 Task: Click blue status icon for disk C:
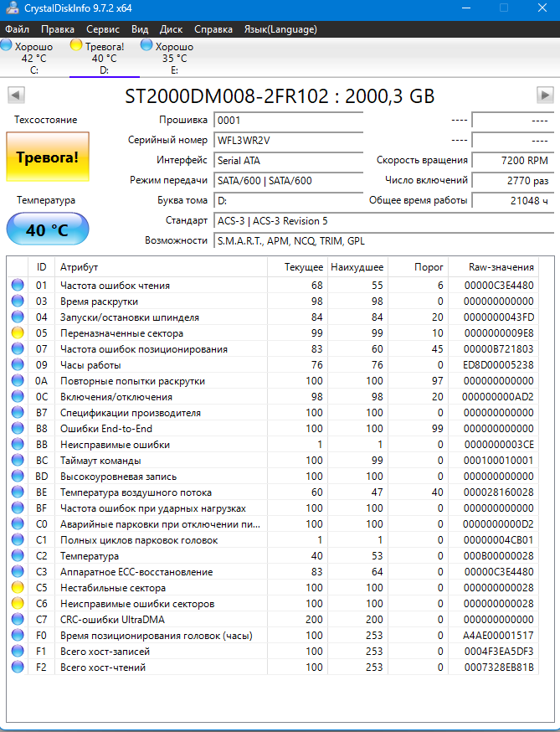[7, 45]
